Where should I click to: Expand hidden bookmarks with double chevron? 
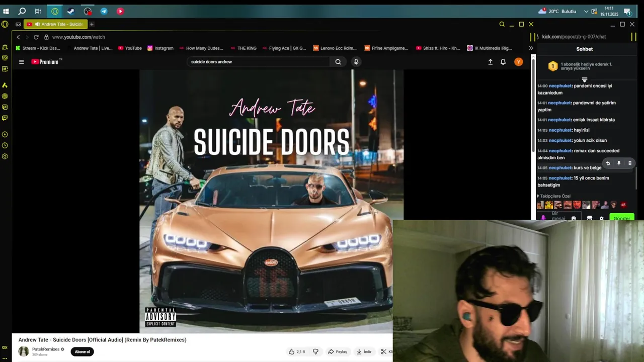click(x=531, y=48)
